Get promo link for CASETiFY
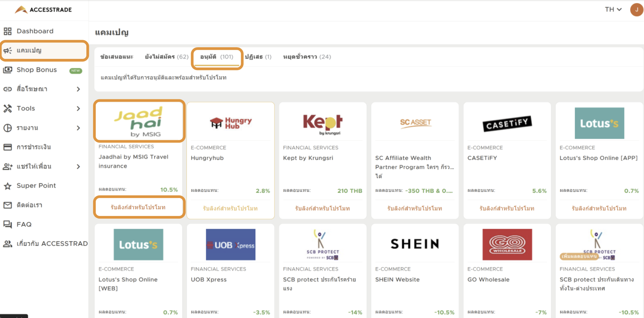Screen dimensions: 644x318 (x=507, y=208)
